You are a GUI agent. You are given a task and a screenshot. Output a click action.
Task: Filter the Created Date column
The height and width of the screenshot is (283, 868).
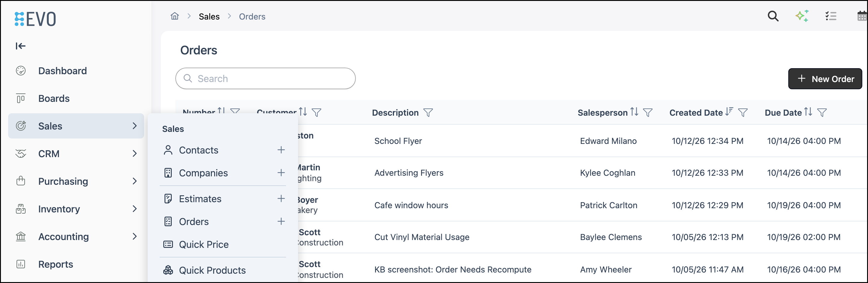(x=743, y=112)
